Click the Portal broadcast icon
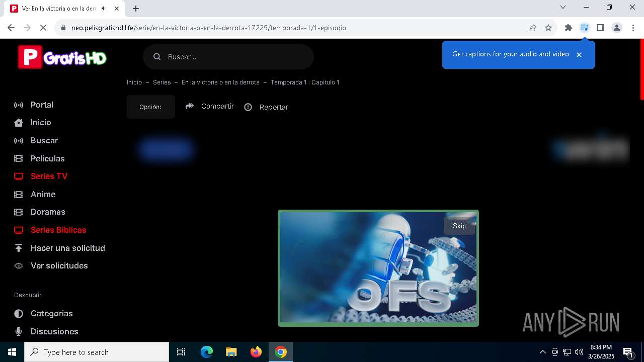 tap(19, 105)
